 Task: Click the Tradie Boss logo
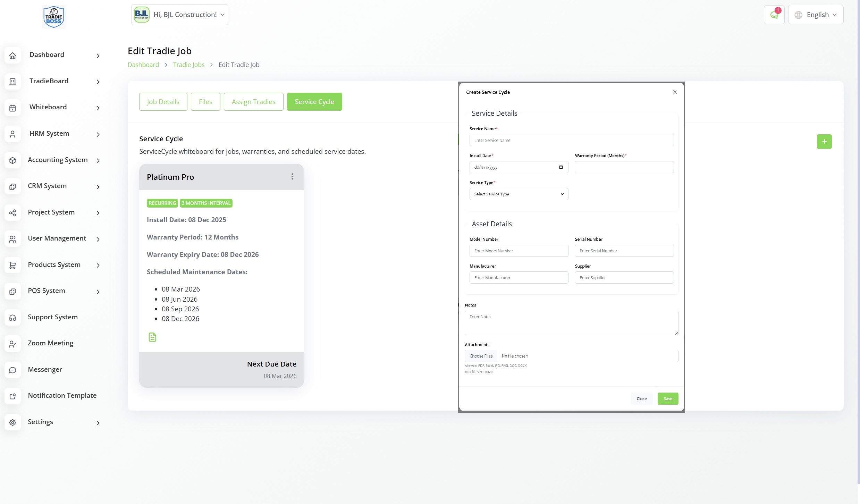point(54,17)
